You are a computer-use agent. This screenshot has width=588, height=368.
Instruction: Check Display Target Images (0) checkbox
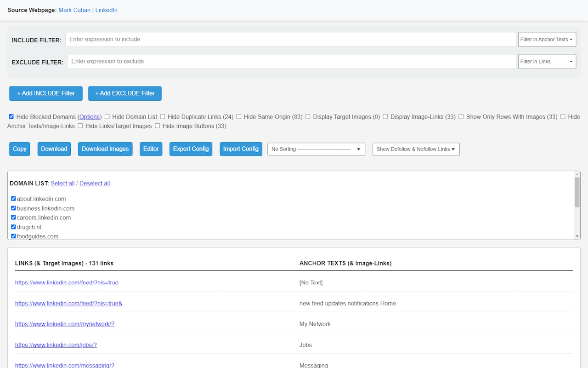[308, 117]
